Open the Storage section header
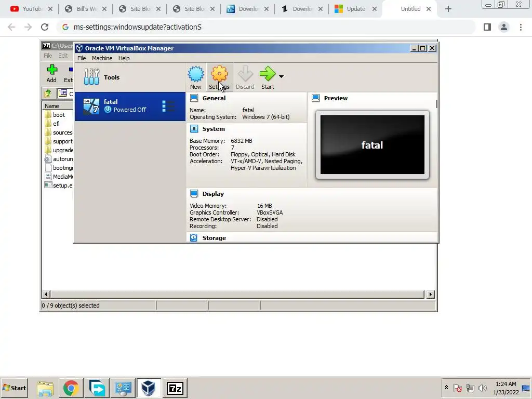 [x=214, y=238]
